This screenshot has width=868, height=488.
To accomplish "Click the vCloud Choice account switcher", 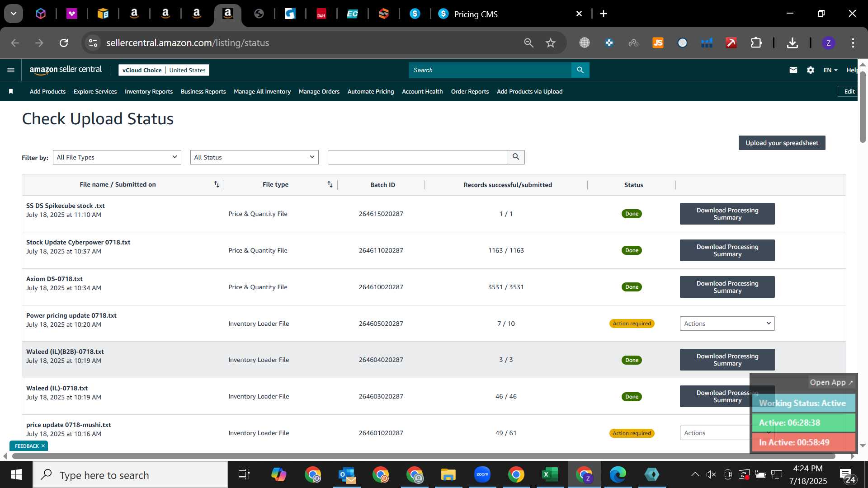I will [164, 70].
